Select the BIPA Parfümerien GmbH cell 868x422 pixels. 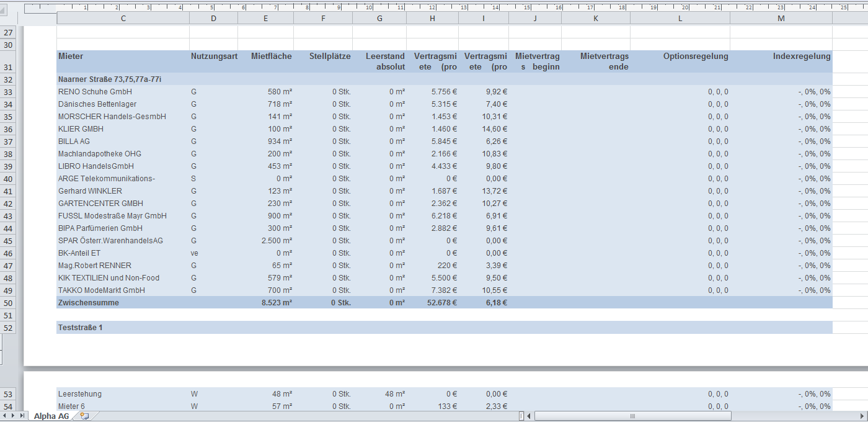[123, 228]
